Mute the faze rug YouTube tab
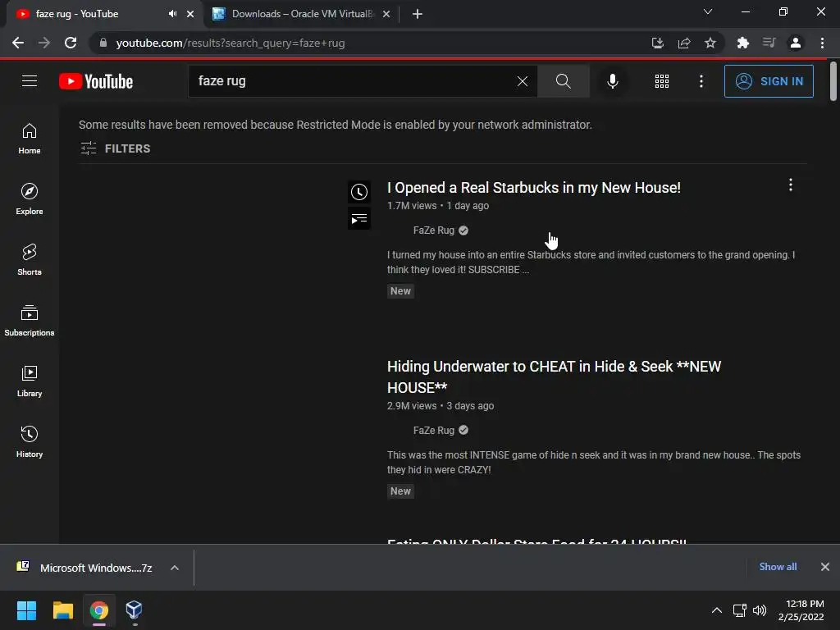This screenshot has width=840, height=630. coord(172,14)
